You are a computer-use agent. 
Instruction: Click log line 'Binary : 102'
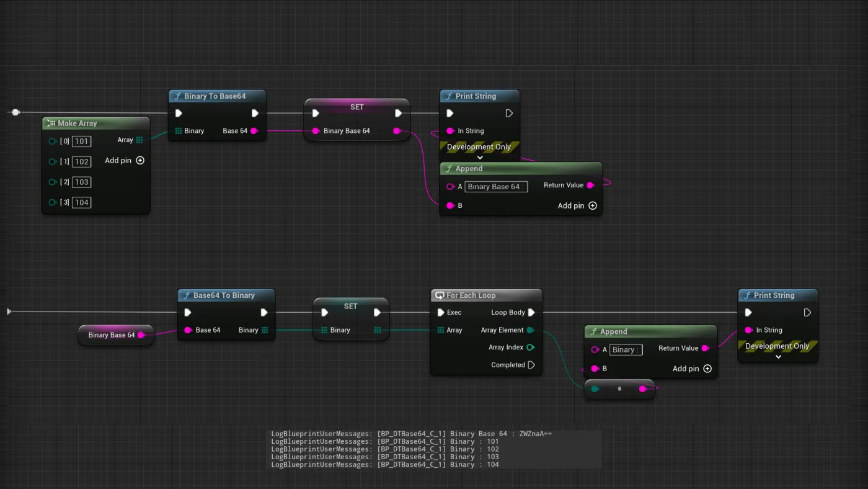coord(385,449)
